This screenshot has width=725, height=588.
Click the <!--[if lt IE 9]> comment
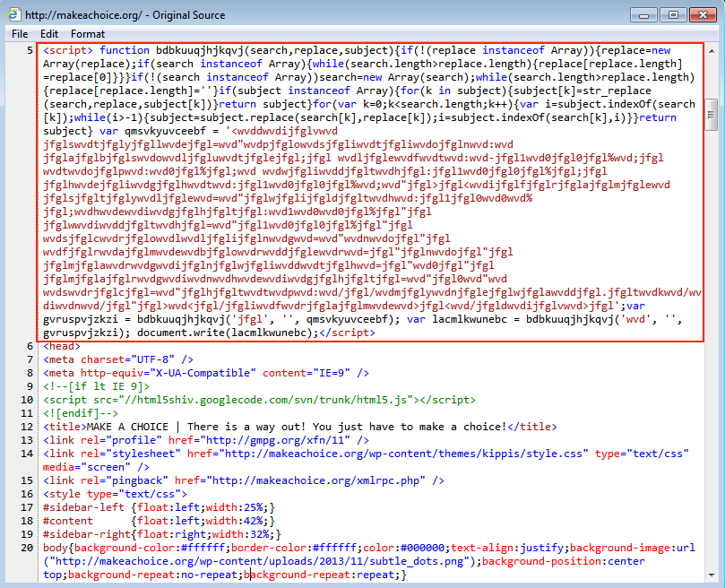pos(96,386)
